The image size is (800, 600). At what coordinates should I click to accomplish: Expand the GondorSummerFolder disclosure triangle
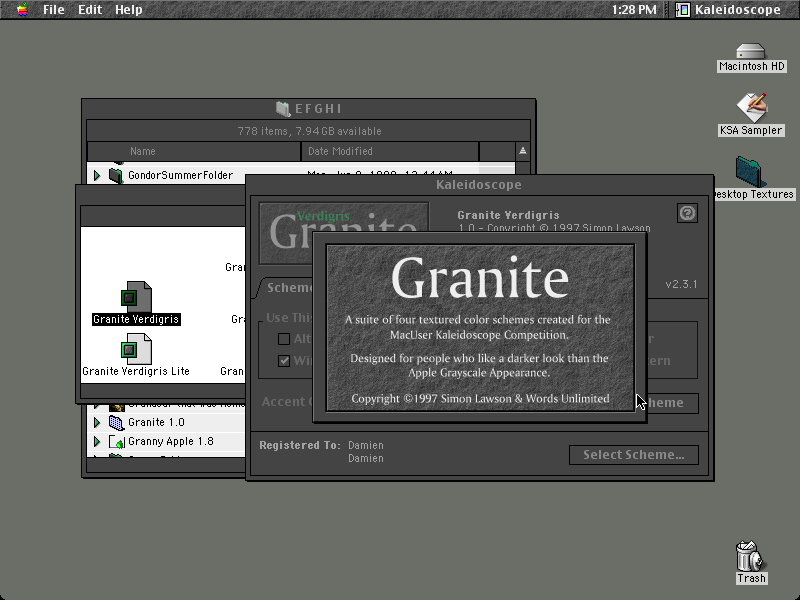tap(96, 176)
